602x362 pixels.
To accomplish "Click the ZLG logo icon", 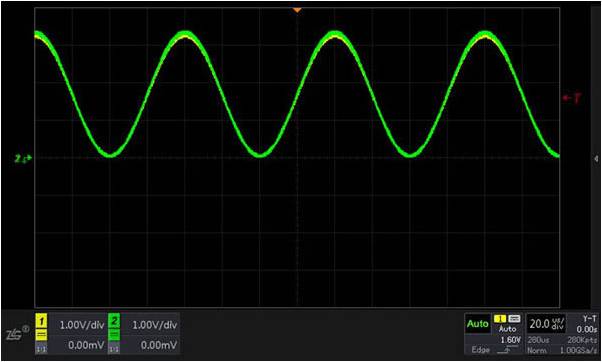I will 17,333.
